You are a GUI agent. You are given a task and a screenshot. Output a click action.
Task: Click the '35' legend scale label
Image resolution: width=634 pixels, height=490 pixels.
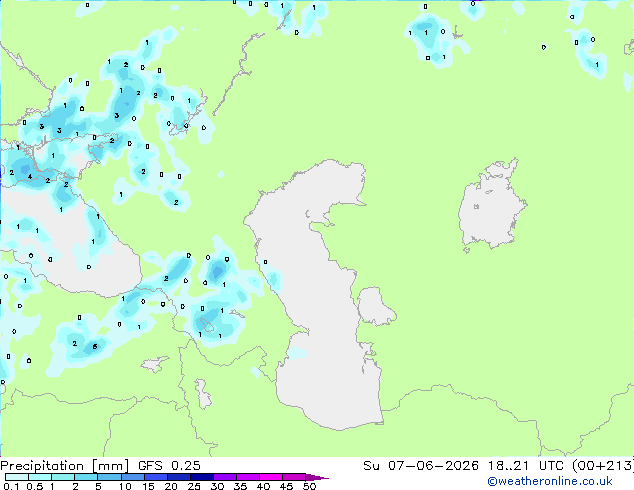click(x=240, y=486)
